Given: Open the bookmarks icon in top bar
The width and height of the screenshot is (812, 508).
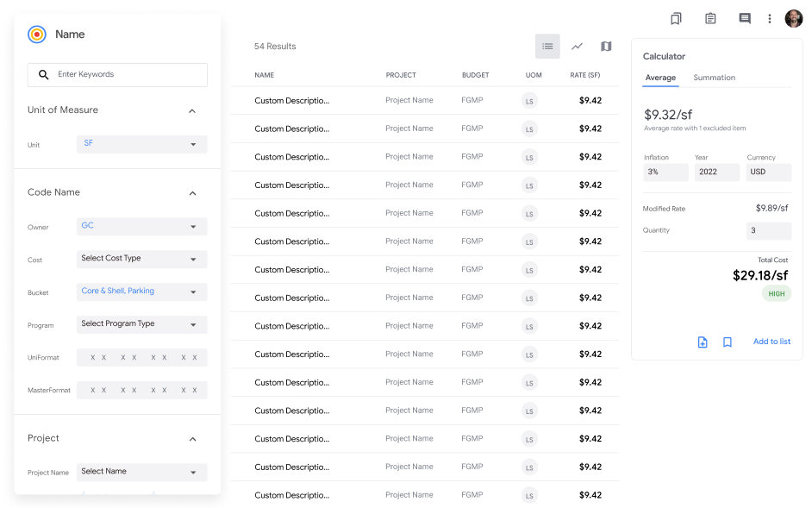Looking at the screenshot, I should tap(675, 19).
